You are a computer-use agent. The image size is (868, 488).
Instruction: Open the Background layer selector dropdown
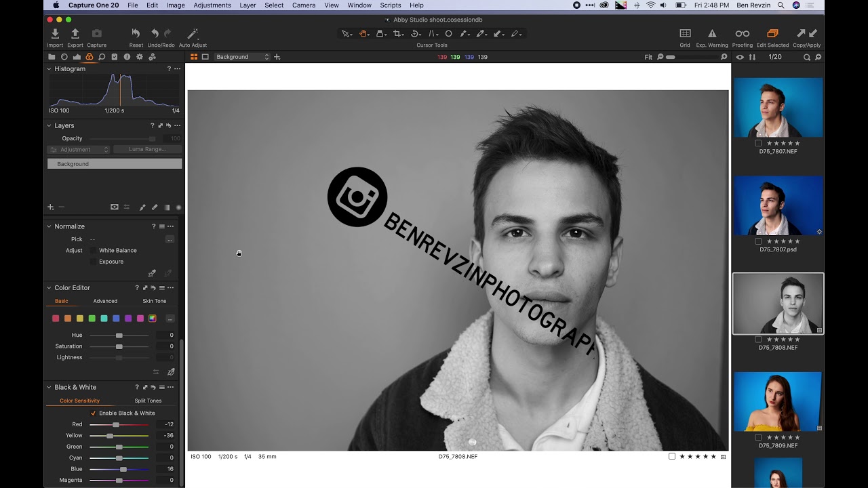click(242, 57)
